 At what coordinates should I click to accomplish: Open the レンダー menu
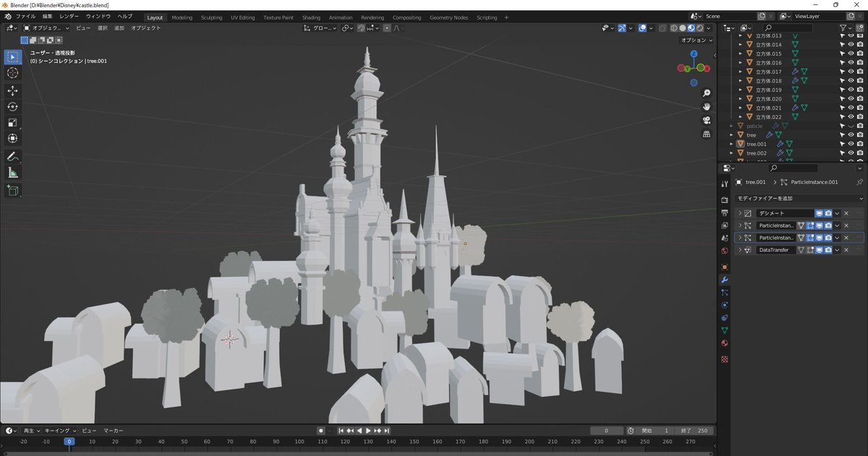[69, 16]
